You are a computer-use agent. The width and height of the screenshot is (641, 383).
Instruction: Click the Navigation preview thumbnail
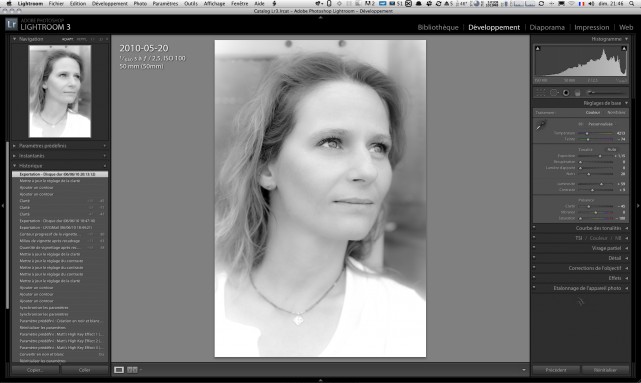click(x=60, y=91)
